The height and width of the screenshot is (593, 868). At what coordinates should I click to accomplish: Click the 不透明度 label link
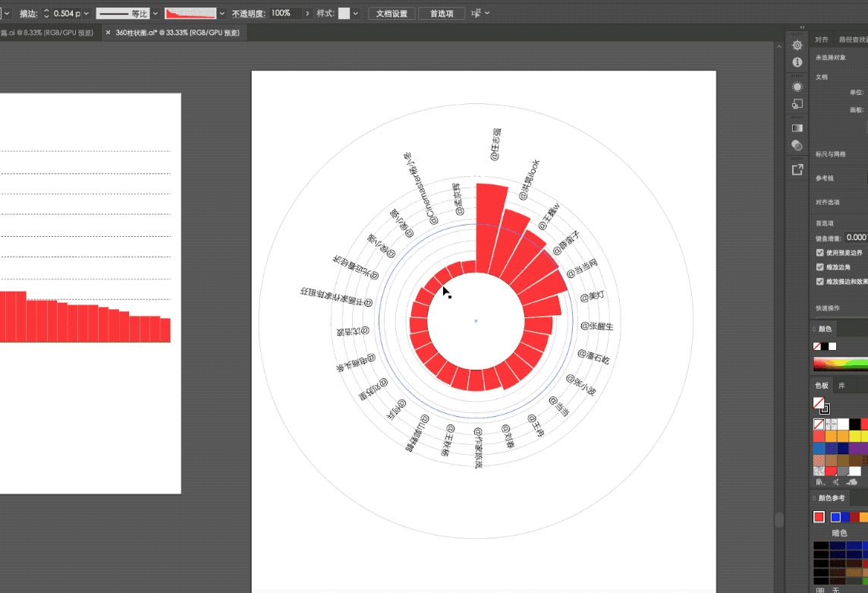coord(249,14)
